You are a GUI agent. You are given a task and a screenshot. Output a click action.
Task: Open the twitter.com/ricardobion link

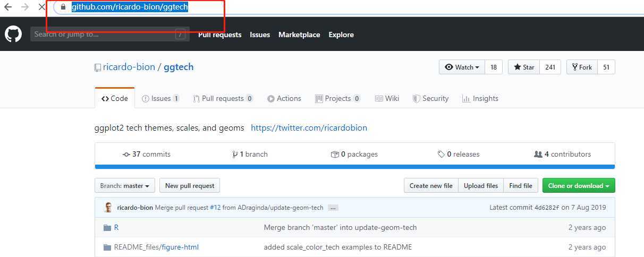click(309, 127)
